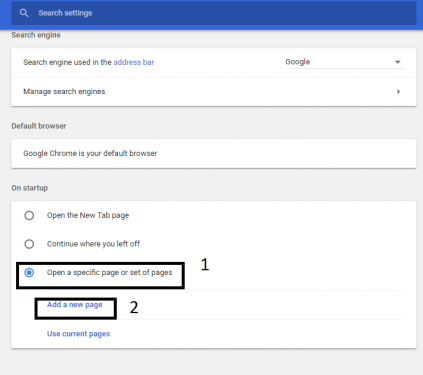The height and width of the screenshot is (375, 423).
Task: Click the On startup section heading
Action: [30, 188]
